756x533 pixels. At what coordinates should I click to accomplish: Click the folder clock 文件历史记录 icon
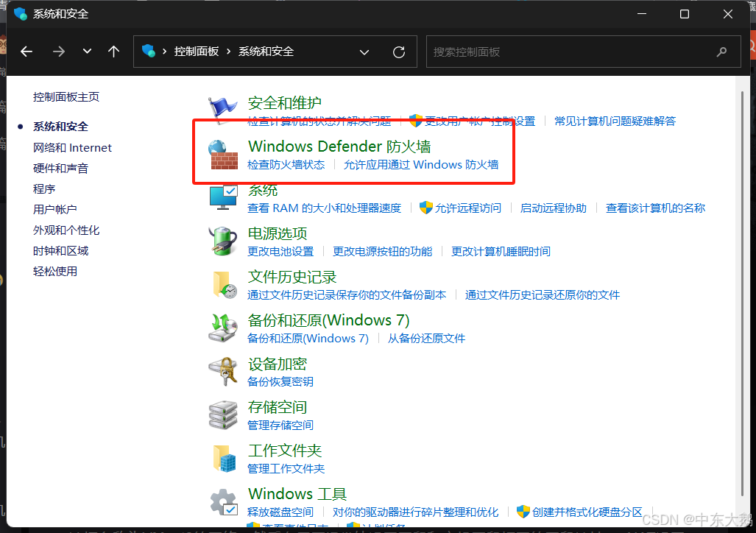tap(225, 285)
